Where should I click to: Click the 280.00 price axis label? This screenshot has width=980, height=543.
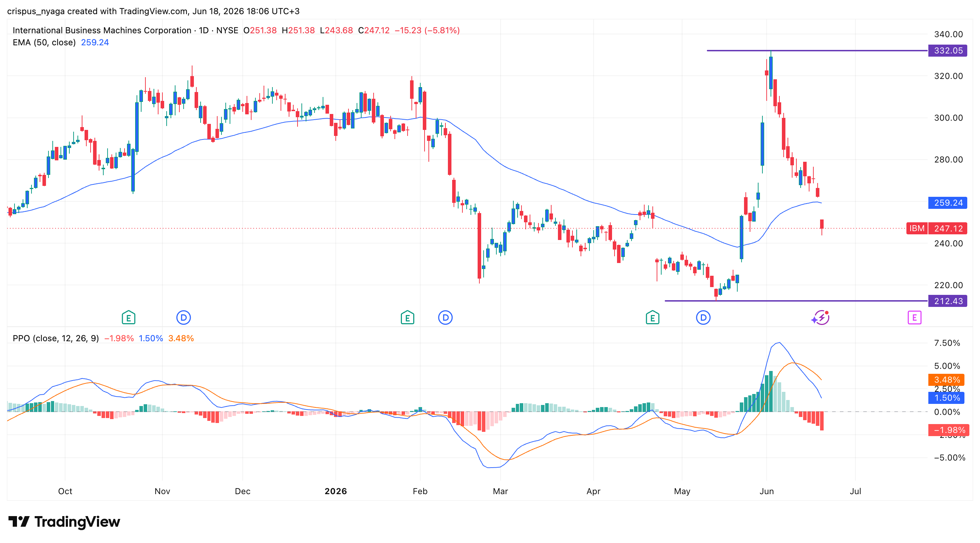point(949,160)
